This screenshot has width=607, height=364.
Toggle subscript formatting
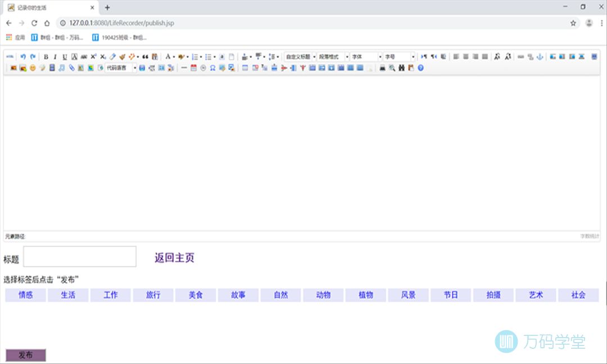pyautogui.click(x=103, y=57)
